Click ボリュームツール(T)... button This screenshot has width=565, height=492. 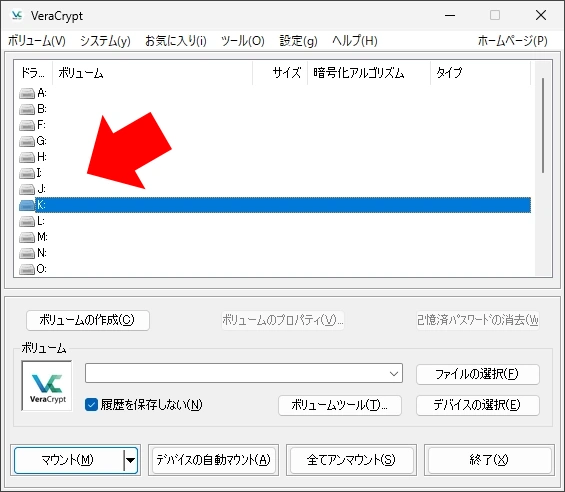[340, 405]
